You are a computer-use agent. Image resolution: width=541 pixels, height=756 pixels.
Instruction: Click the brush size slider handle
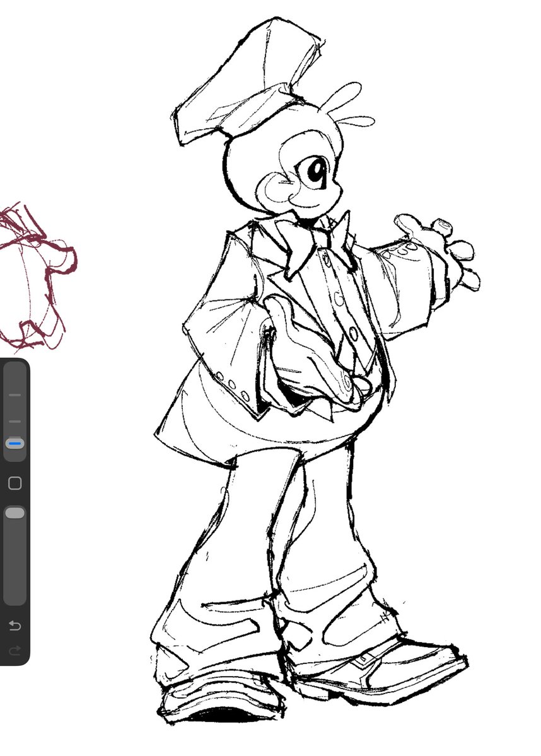15,444
